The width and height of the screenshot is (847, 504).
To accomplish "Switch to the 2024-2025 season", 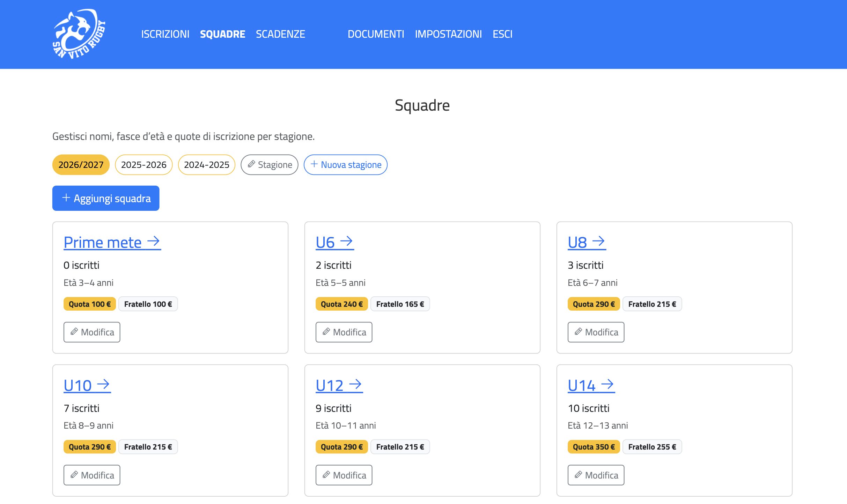I will pos(207,165).
